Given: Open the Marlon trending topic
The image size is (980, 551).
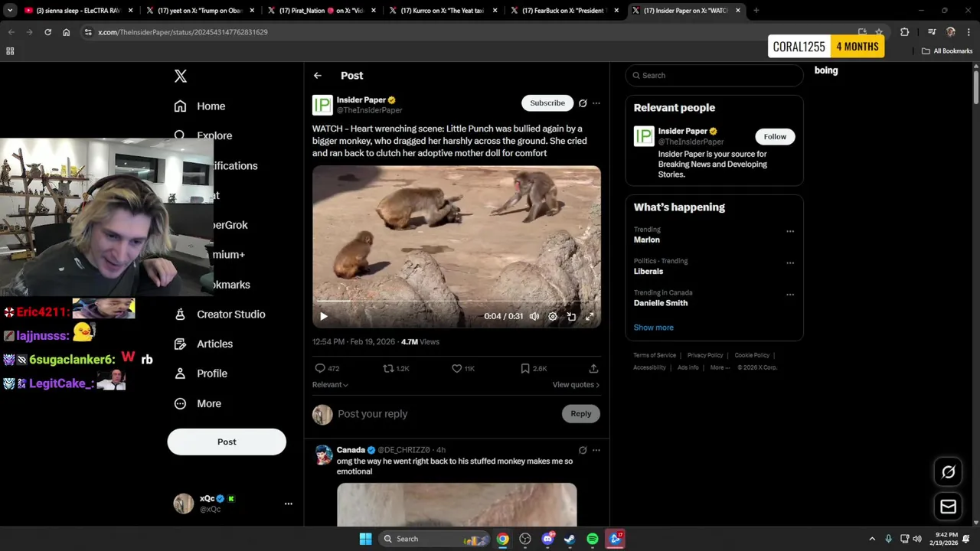Looking at the screenshot, I should tap(647, 240).
